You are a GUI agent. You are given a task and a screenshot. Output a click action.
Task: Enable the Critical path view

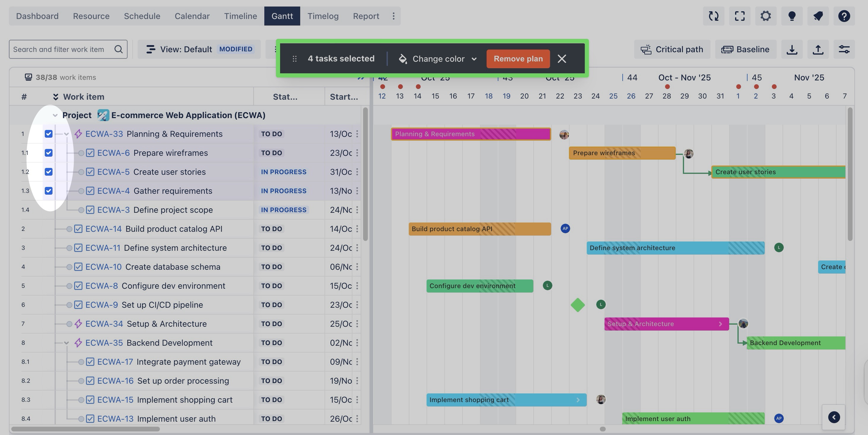[672, 50]
